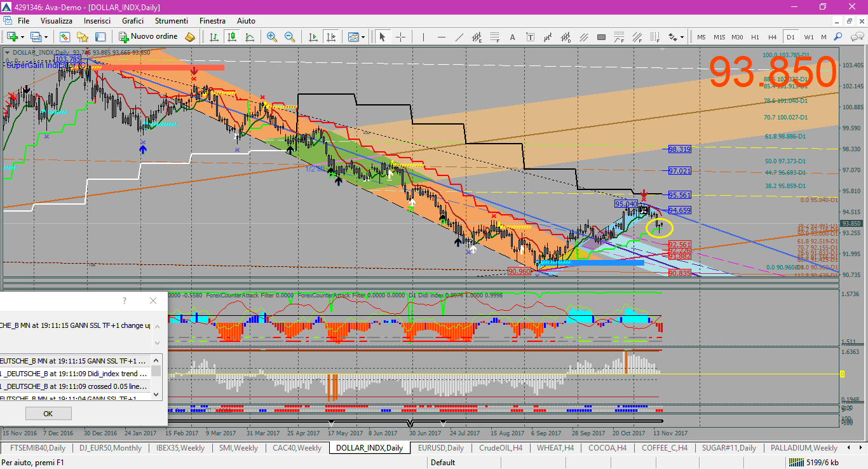
Task: Zoom in on the chart
Action: 272,37
